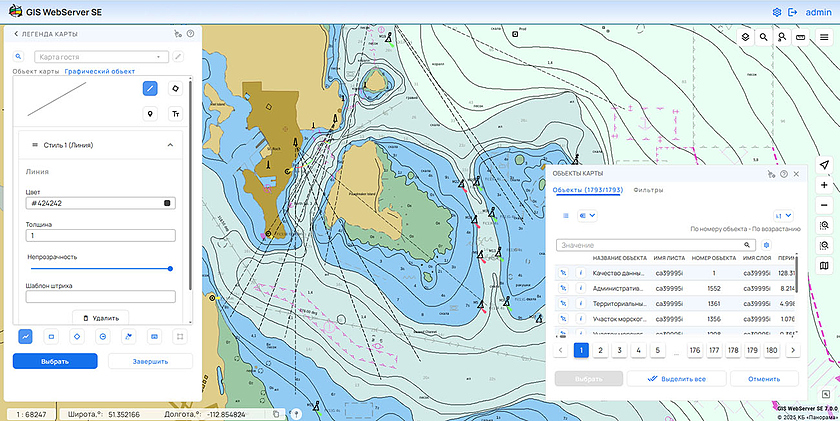Open the map layers panel icon

click(x=745, y=37)
